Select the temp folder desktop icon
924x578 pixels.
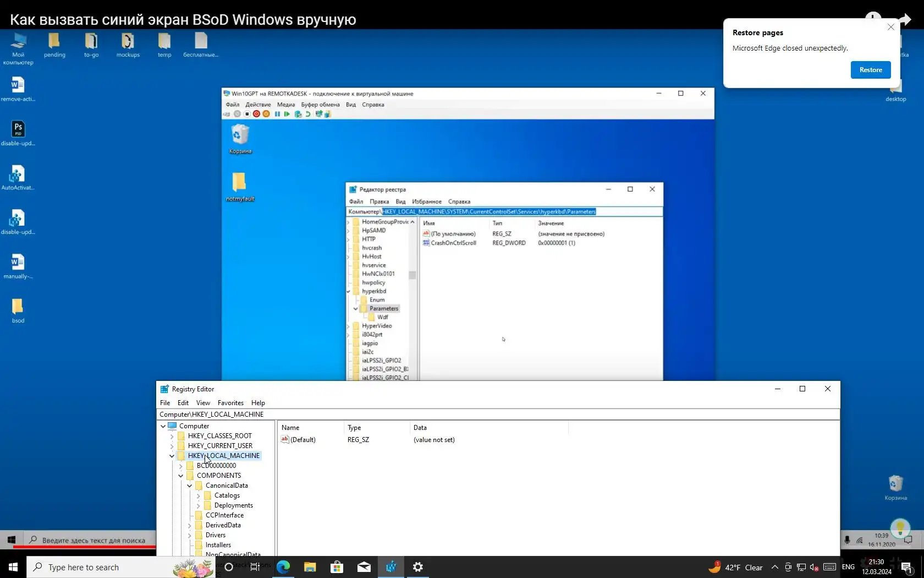pos(164,45)
